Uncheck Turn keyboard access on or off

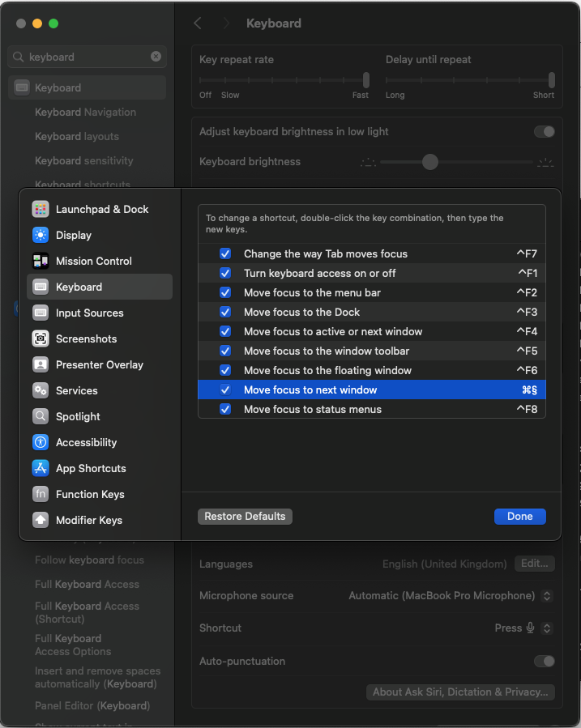pos(224,273)
